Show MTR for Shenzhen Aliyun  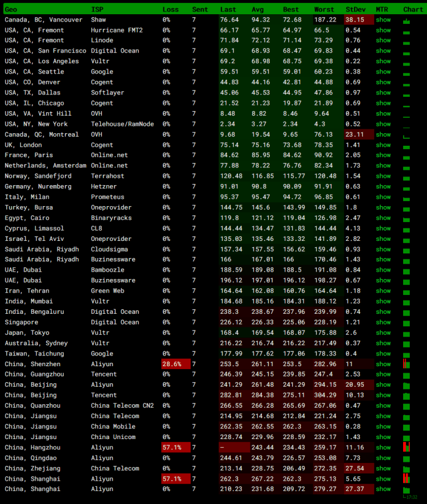click(383, 364)
